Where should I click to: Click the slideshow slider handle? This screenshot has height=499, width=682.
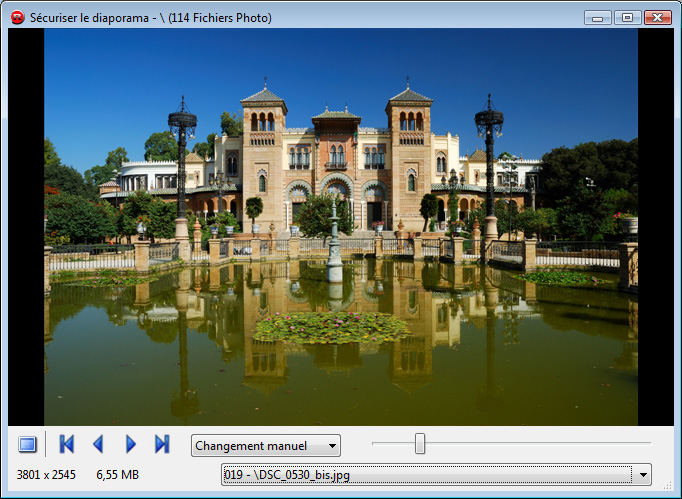[x=420, y=443]
